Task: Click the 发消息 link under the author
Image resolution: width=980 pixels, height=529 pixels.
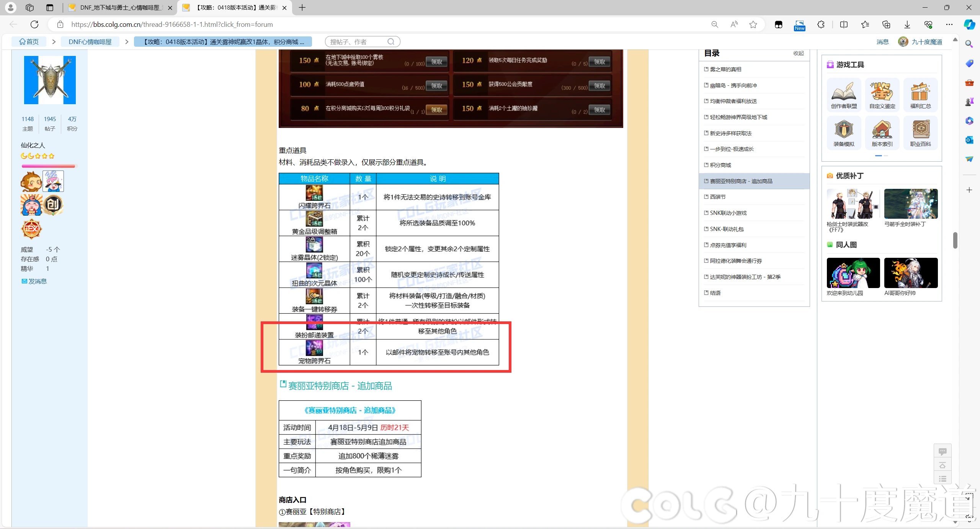Action: point(34,281)
